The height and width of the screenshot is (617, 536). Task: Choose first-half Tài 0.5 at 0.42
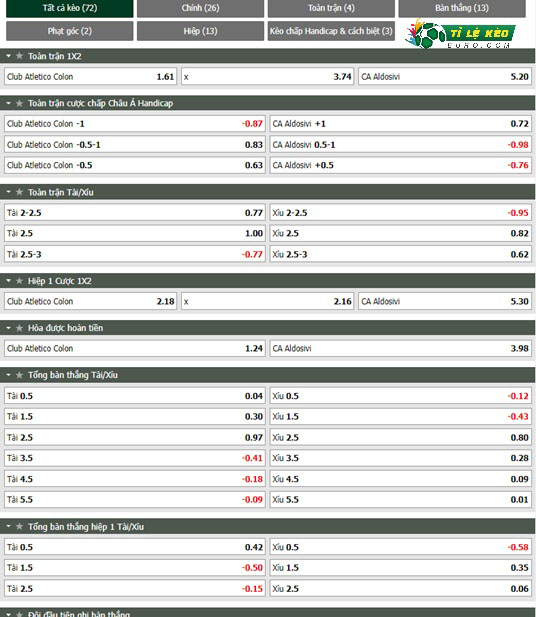click(135, 547)
